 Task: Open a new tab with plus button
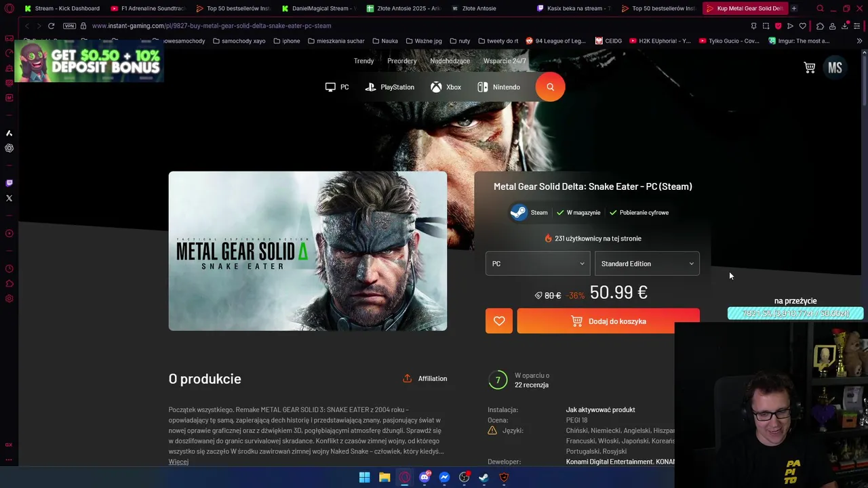[794, 8]
